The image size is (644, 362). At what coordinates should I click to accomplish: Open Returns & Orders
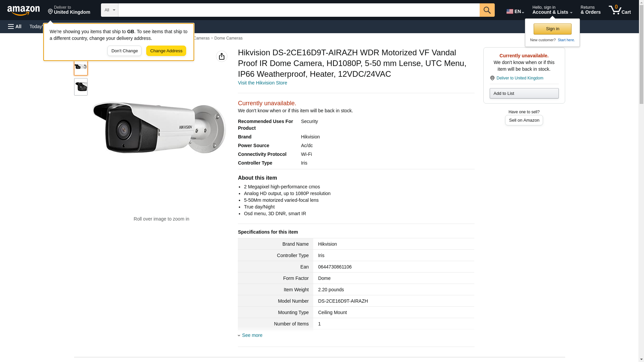coord(590,10)
